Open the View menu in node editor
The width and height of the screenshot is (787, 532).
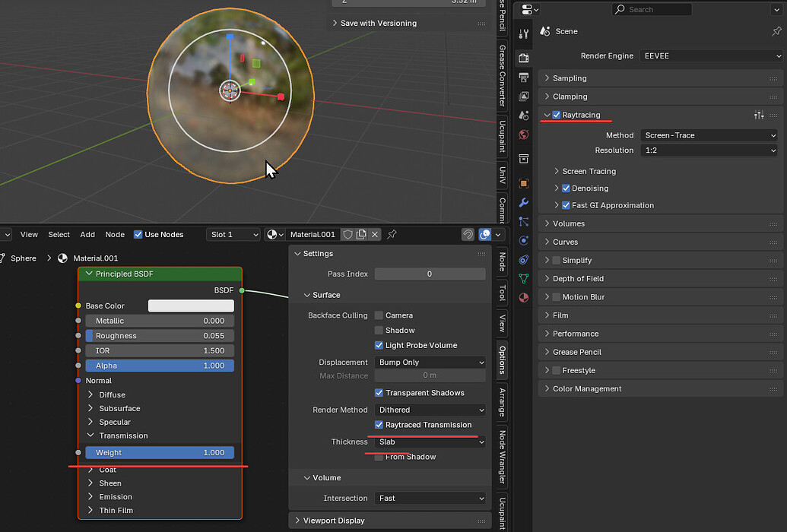point(29,234)
